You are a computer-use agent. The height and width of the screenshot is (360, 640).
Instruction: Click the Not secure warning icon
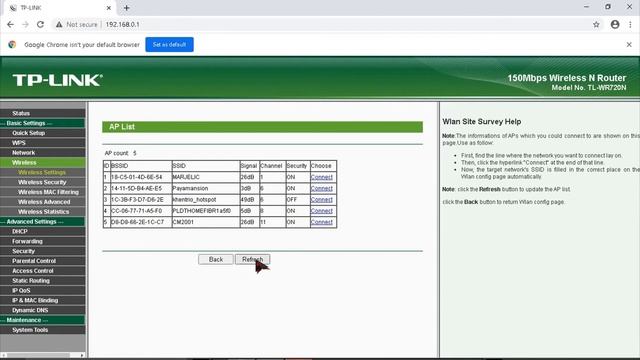59,24
